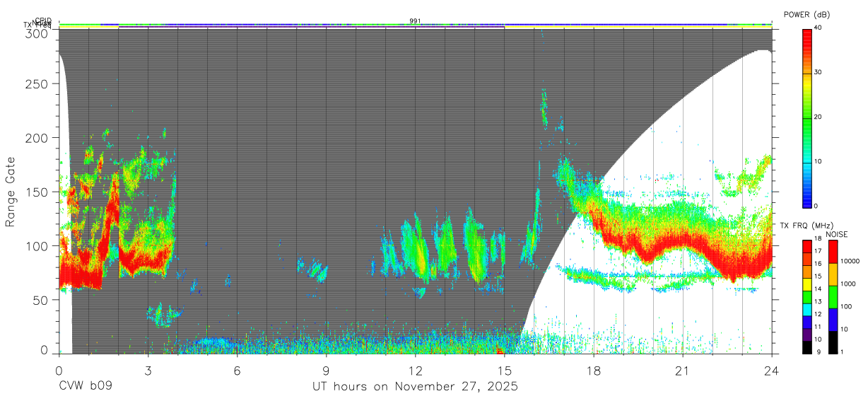Select the cyan 12–13 MHz frequency swatch
This screenshot has height=401, width=868.
pyautogui.click(x=807, y=308)
